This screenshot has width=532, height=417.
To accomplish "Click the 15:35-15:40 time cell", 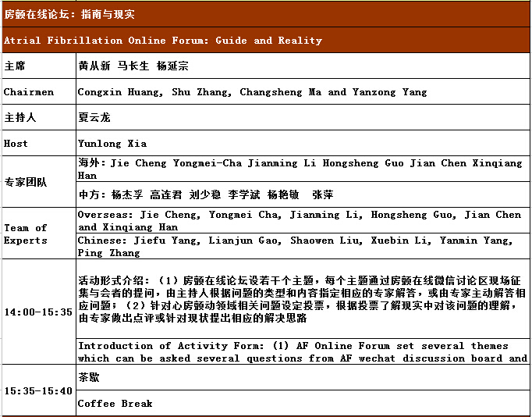I will point(39,390).
